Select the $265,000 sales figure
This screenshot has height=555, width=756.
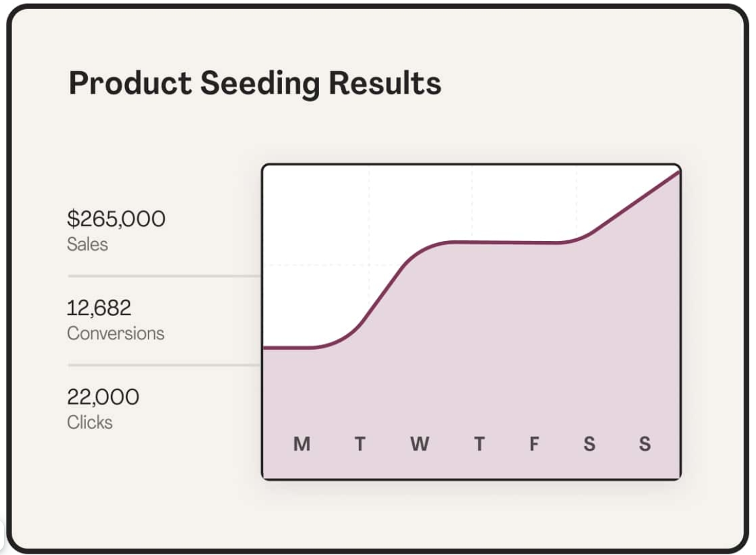pos(116,219)
